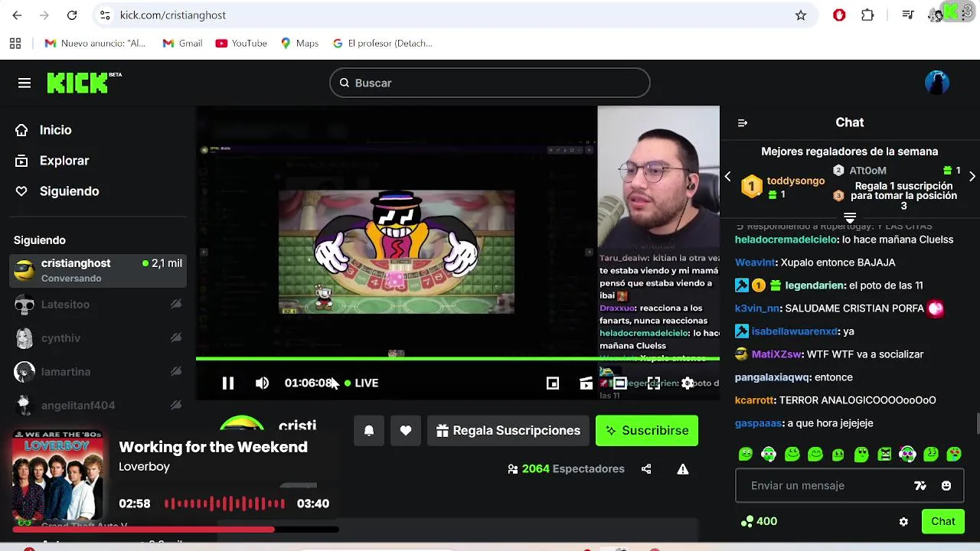
Task: Reload the page in browser
Action: tap(72, 15)
